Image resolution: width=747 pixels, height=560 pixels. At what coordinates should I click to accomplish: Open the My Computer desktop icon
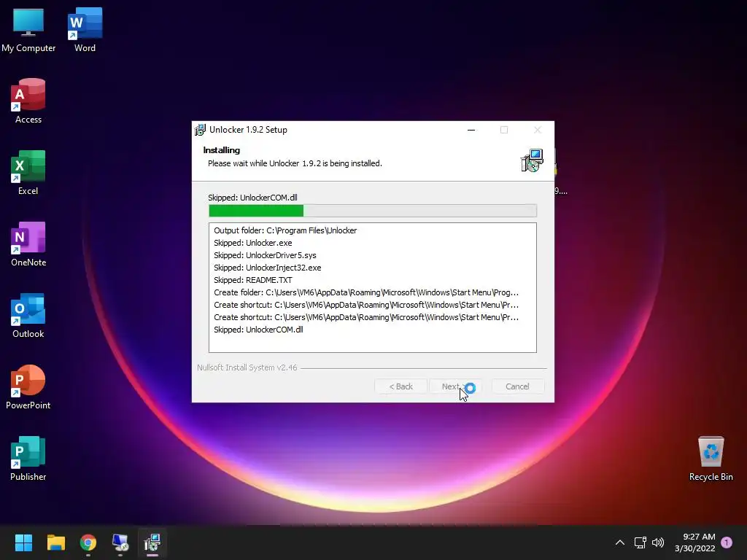pyautogui.click(x=28, y=29)
